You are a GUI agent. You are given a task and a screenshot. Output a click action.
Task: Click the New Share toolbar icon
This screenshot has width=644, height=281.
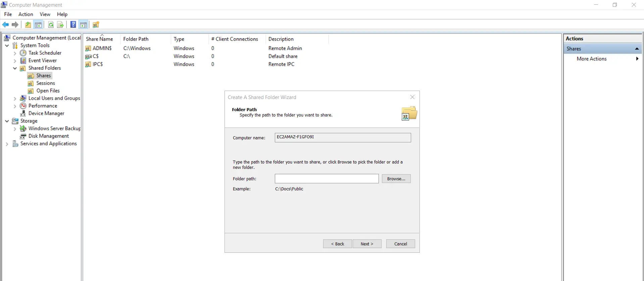click(96, 25)
